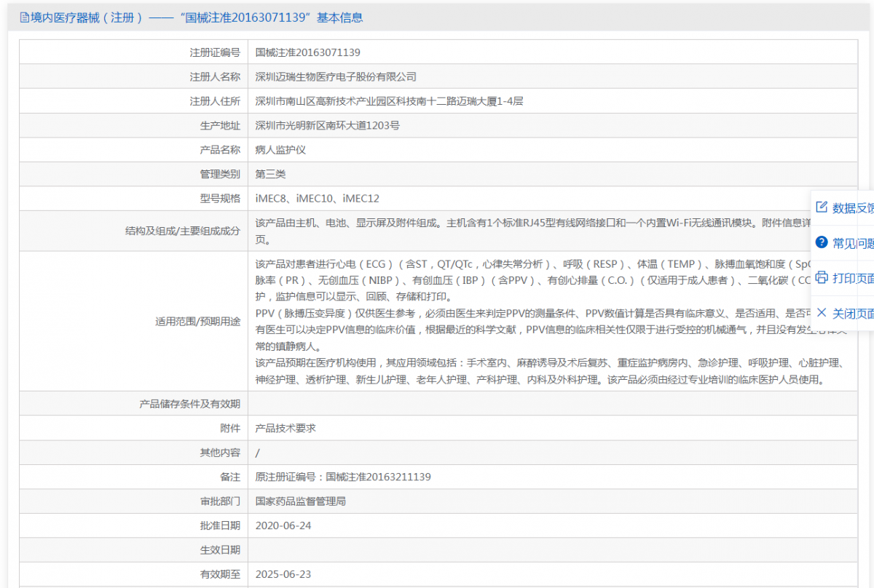Click management category value 第三类
This screenshot has height=588, width=874.
(271, 174)
